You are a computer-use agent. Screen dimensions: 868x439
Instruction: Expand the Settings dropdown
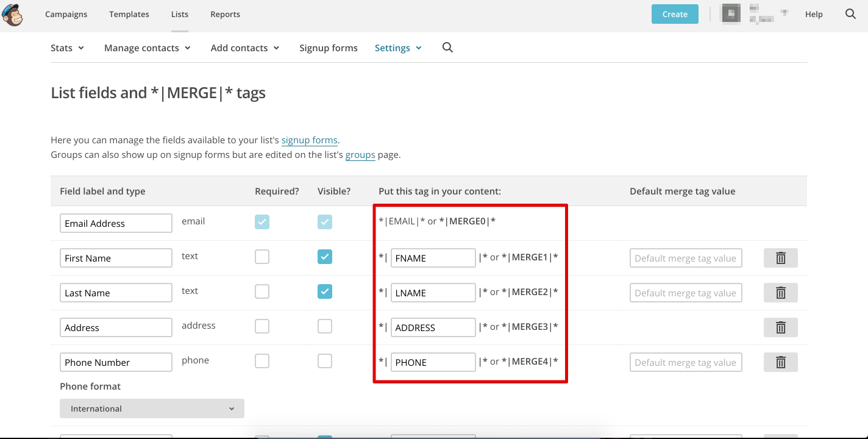[x=398, y=48]
